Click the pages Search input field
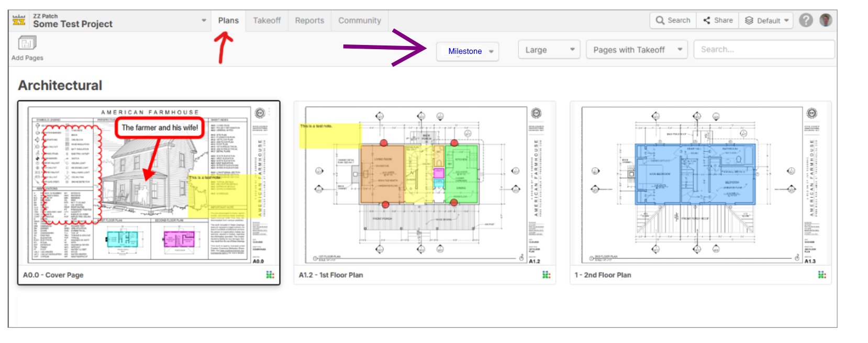The width and height of the screenshot is (868, 343). click(763, 50)
